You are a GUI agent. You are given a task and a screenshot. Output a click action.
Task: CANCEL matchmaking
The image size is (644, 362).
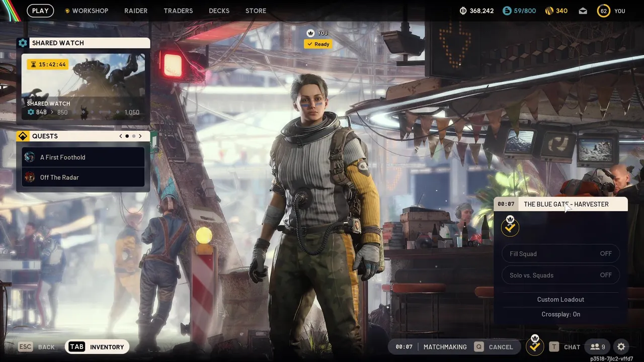(494, 347)
